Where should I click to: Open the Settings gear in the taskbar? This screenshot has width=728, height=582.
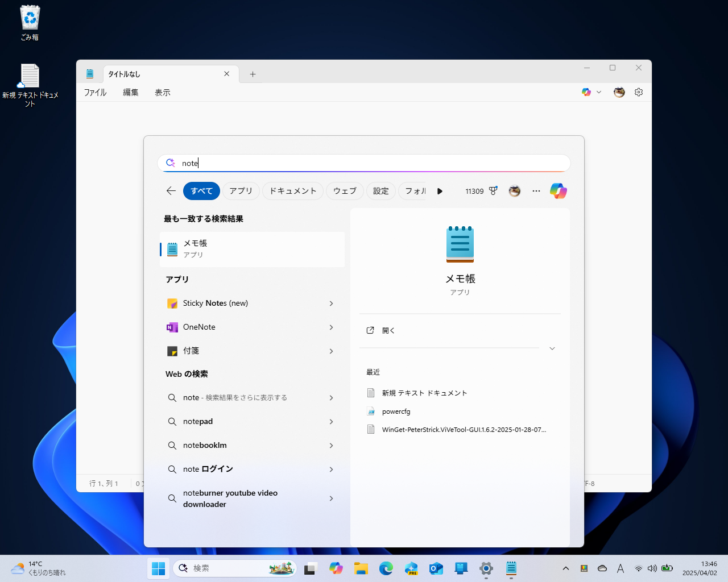486,568
